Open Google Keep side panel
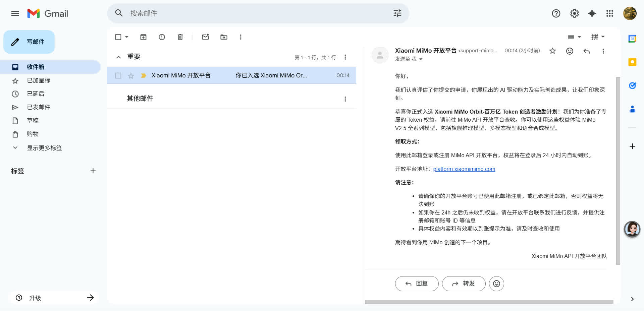Image resolution: width=644 pixels, height=311 pixels. click(x=632, y=62)
